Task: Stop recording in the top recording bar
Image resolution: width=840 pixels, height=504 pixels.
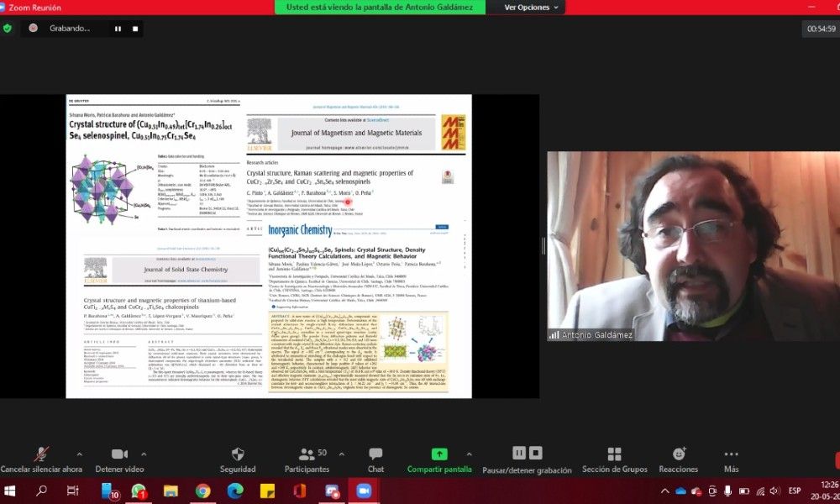Action: click(x=135, y=28)
